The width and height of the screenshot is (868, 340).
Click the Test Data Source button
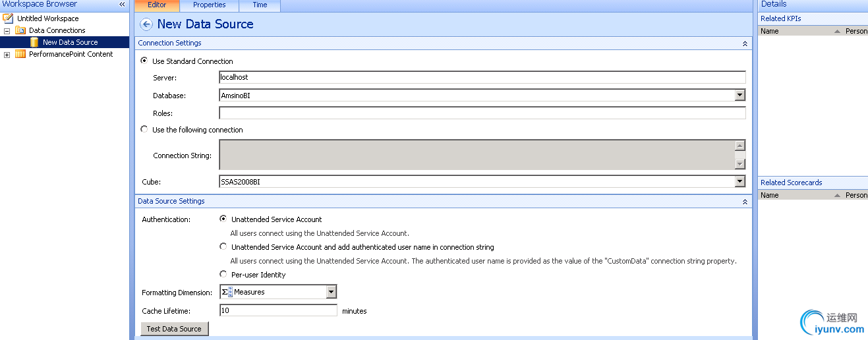[x=175, y=329]
